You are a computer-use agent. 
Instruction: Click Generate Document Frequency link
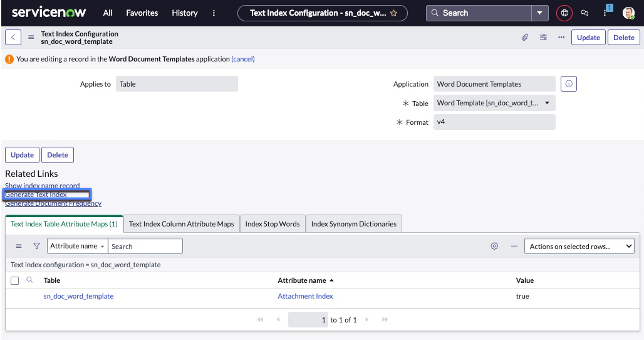[x=53, y=203]
